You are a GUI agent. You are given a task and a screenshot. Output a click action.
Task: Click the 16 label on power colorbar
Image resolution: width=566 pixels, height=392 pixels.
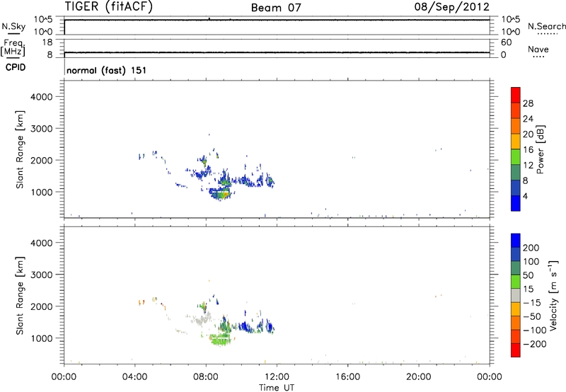(528, 150)
